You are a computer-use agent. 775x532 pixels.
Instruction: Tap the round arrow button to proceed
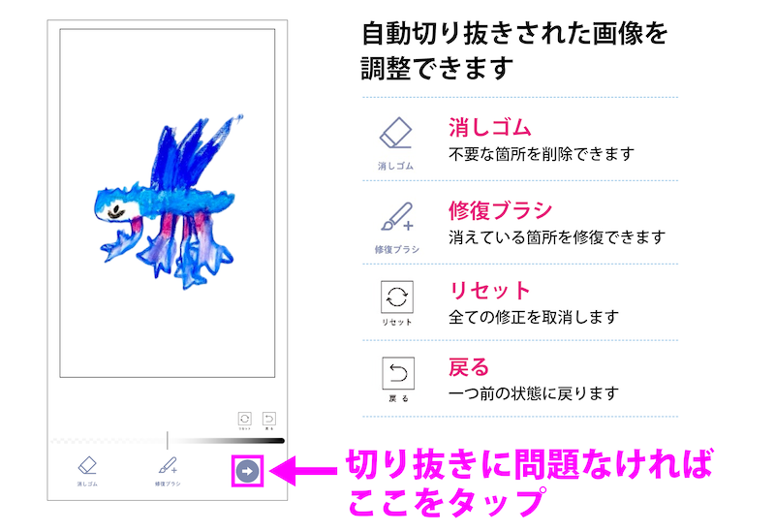pos(247,471)
